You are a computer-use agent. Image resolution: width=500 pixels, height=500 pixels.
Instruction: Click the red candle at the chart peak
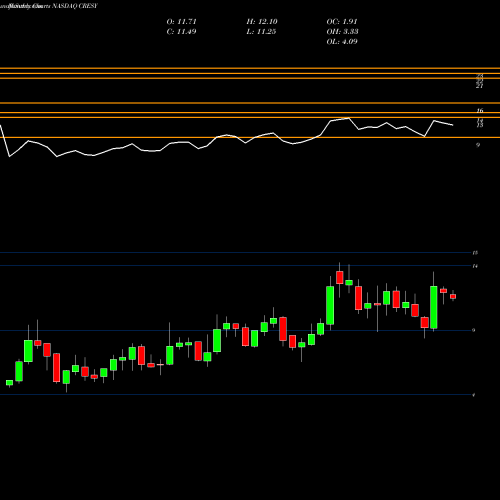click(340, 277)
